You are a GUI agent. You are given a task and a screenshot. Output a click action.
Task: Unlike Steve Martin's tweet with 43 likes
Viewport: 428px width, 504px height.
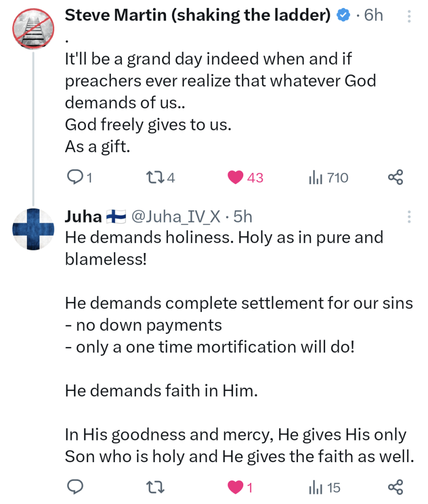point(236,177)
